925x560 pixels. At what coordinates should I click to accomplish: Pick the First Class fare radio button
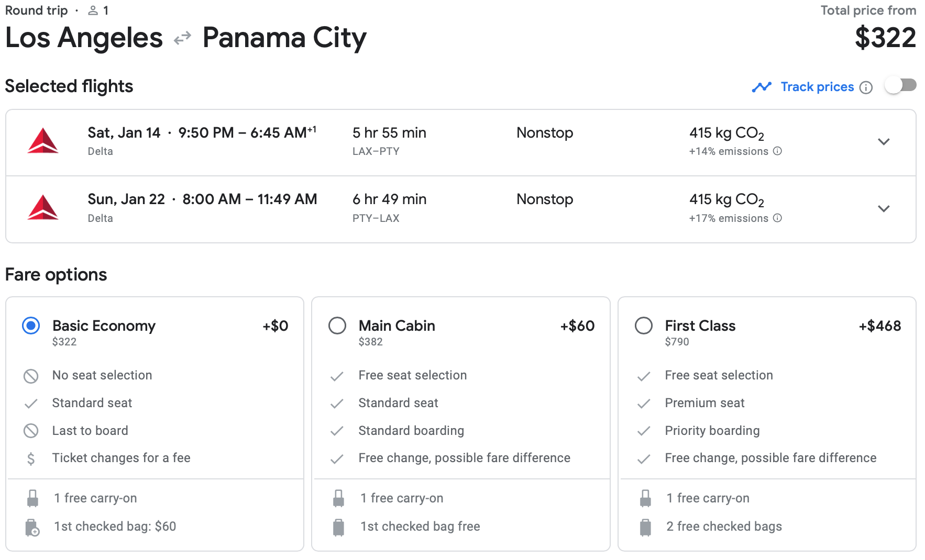(644, 326)
